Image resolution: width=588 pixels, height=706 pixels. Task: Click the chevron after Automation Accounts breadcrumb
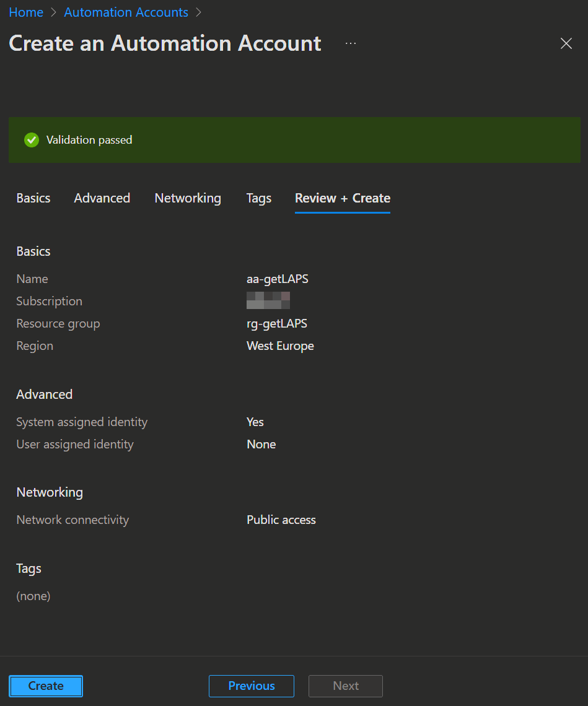click(198, 12)
